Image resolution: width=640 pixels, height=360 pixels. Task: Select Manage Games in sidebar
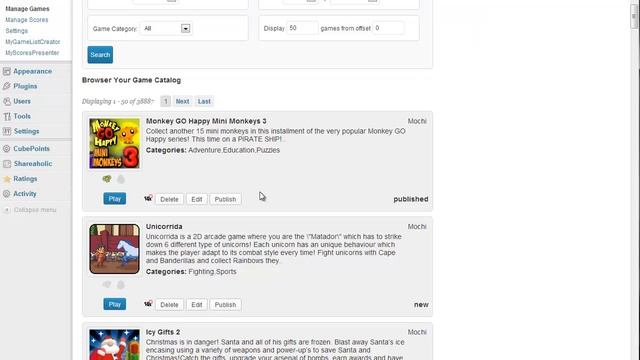coord(27,9)
